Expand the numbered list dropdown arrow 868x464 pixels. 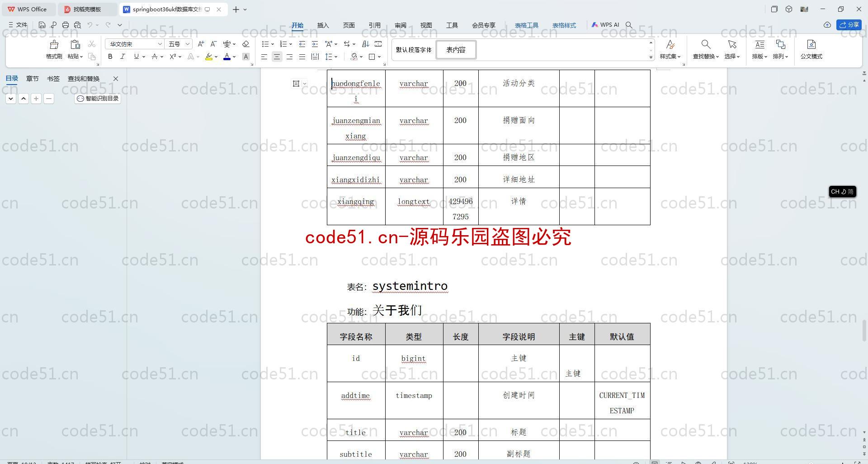290,44
